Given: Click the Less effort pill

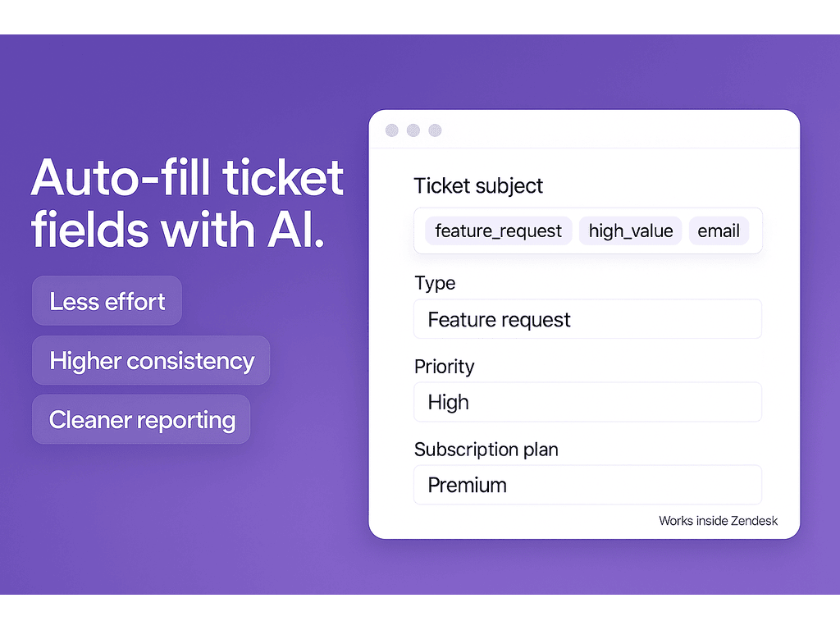Looking at the screenshot, I should (107, 301).
